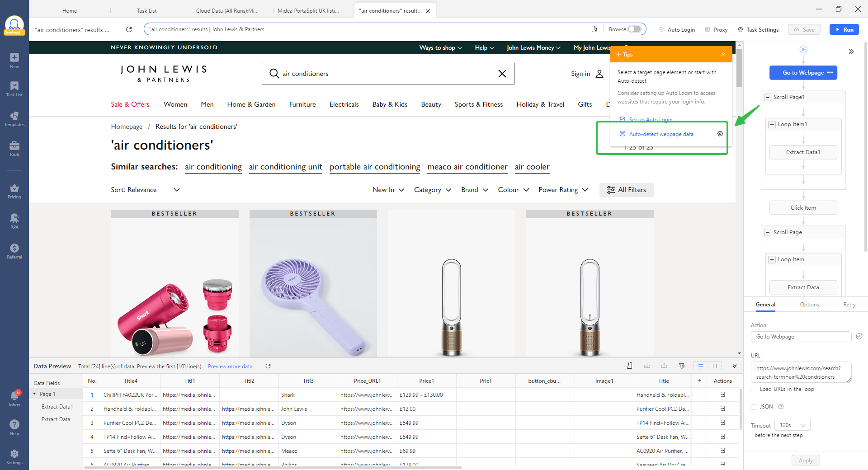
Task: Switch to the Home tab
Action: pos(70,10)
